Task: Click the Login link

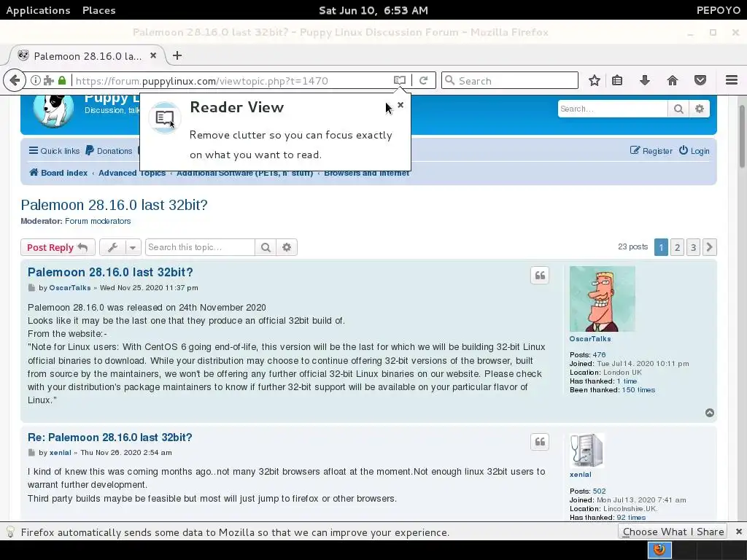Action: [694, 151]
